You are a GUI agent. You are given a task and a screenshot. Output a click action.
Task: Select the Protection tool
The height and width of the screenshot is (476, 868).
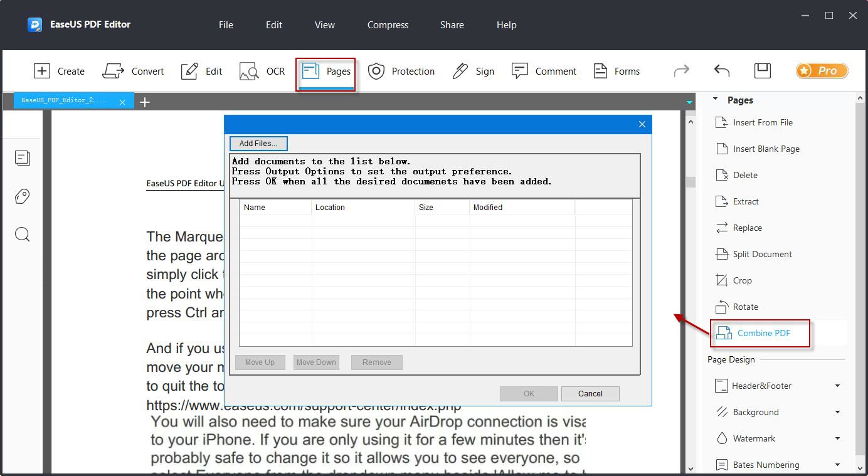[x=401, y=71]
